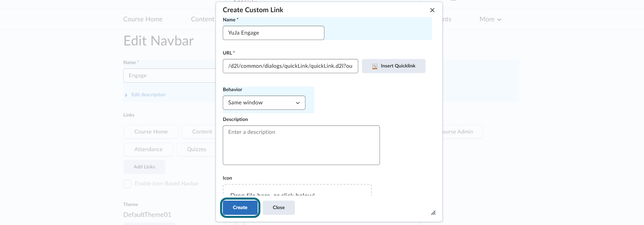Select the Content link chip
The image size is (644, 225).
tap(199, 132)
